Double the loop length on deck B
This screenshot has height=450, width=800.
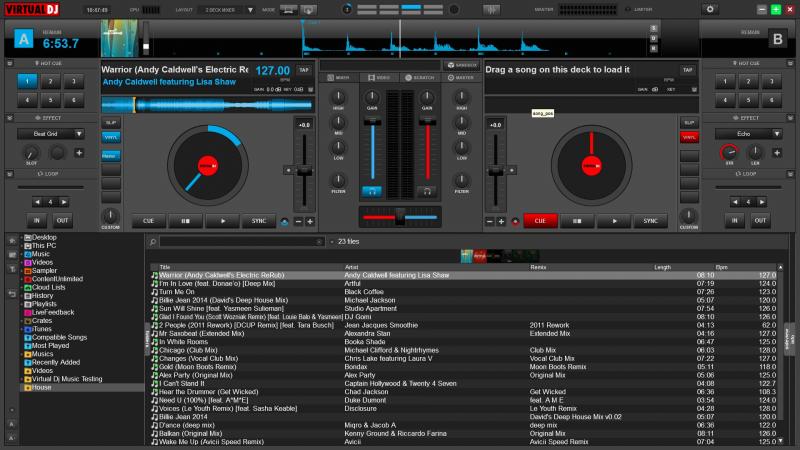tap(762, 202)
